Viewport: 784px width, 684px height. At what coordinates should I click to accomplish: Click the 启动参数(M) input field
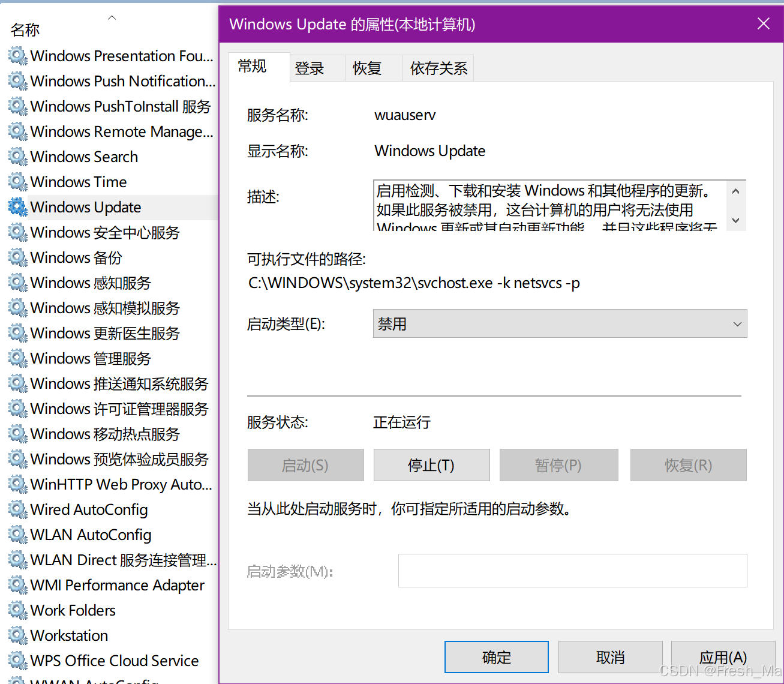point(573,571)
